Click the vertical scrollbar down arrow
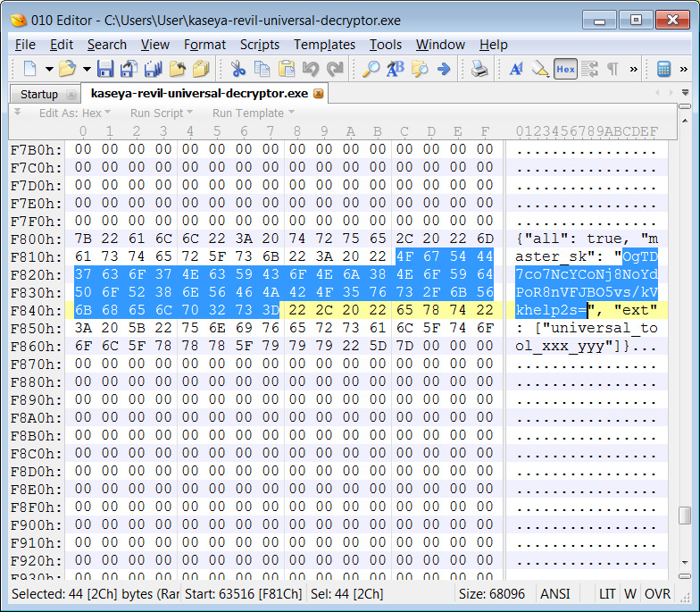The height and width of the screenshot is (612, 700). 685,563
